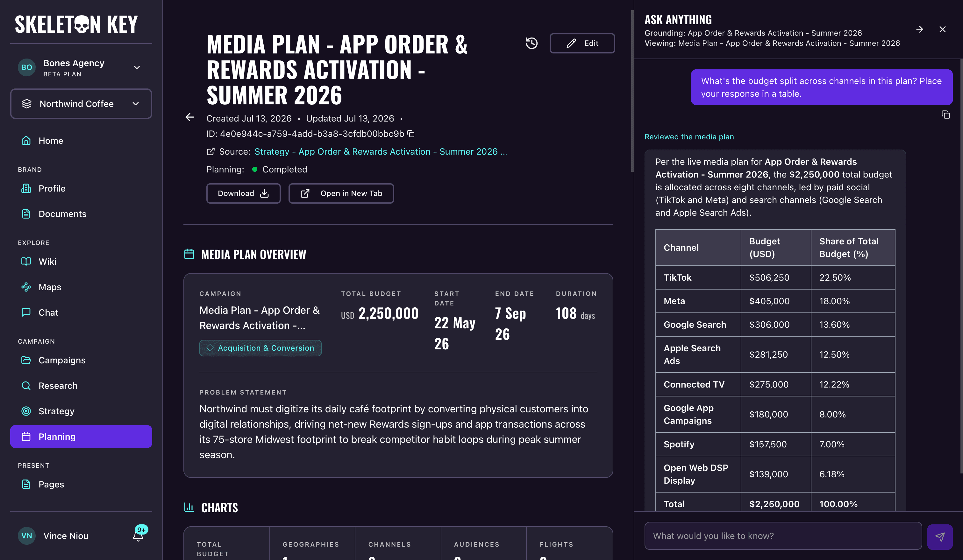This screenshot has height=560, width=963.
Task: Expand the Bones Agency account switcher
Action: (x=81, y=67)
